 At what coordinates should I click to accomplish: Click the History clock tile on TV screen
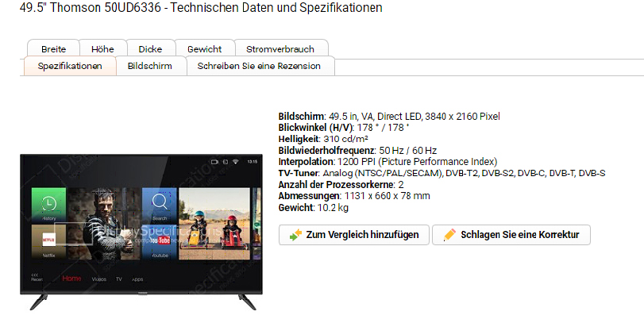coord(49,206)
